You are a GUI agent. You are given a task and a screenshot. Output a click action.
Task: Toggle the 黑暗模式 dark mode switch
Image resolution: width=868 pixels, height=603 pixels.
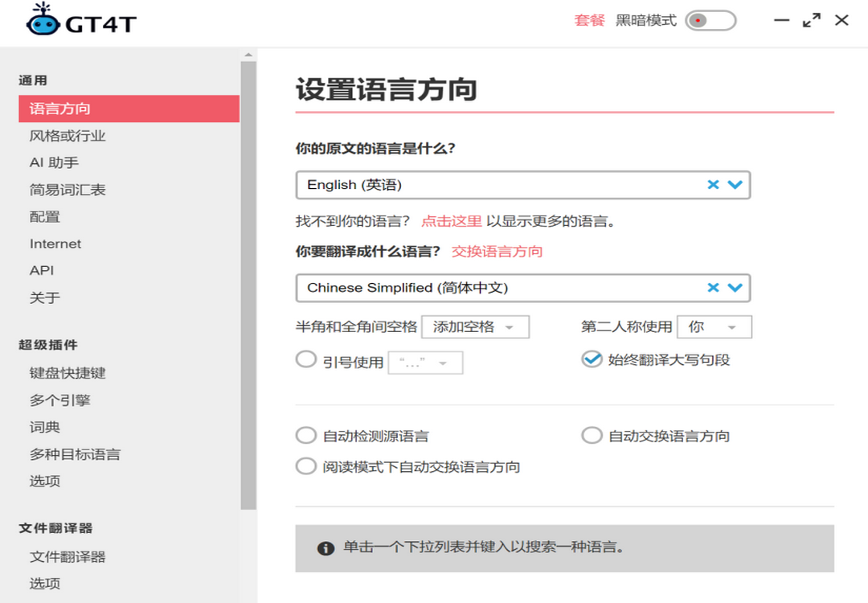click(x=710, y=21)
